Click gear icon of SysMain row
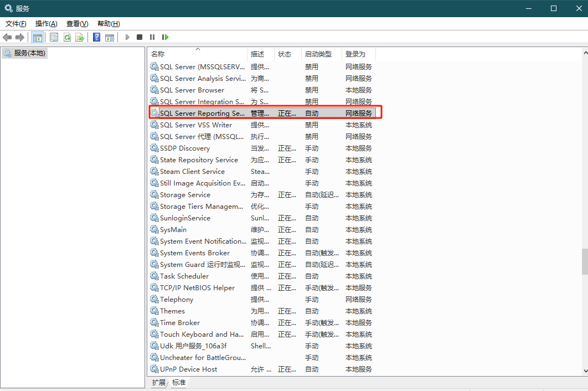588x391 pixels. pos(154,229)
